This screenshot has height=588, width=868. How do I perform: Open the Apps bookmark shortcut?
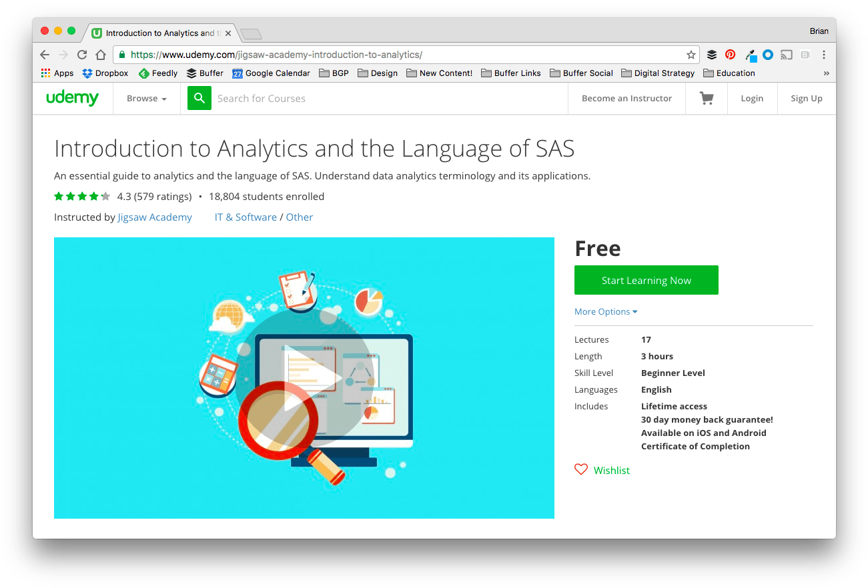click(57, 73)
